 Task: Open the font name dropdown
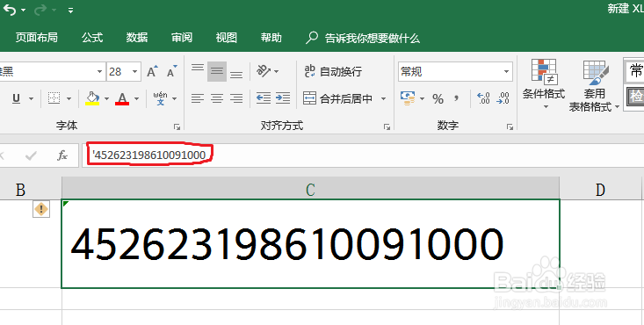click(99, 72)
